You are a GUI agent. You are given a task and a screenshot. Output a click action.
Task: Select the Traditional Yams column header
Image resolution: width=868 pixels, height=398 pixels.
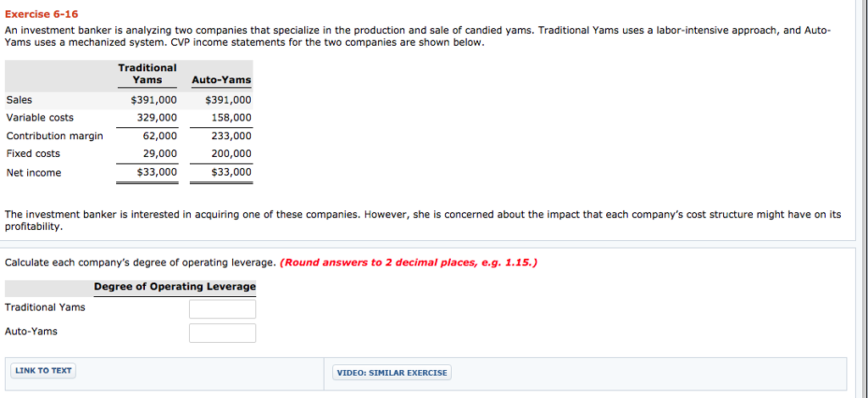tap(147, 74)
